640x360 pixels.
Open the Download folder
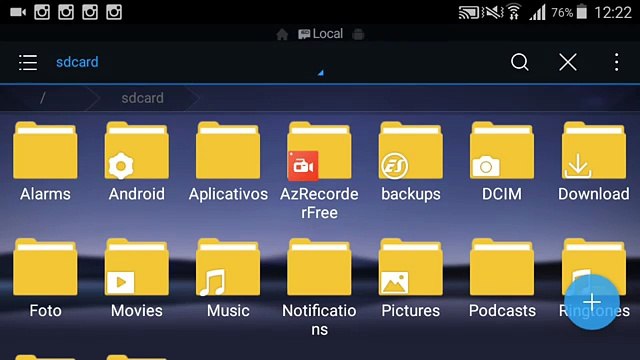tap(594, 162)
